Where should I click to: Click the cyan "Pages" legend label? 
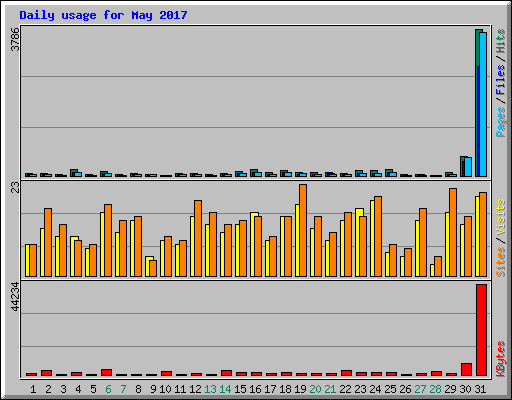500,122
